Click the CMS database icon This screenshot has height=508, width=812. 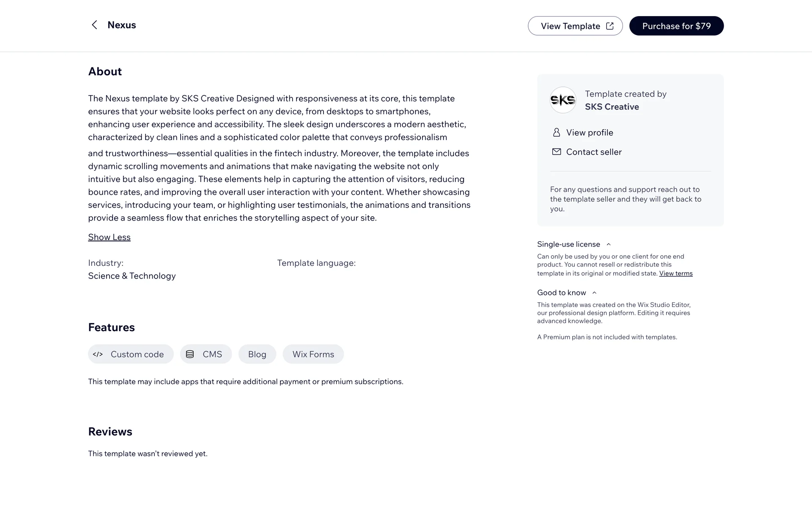pyautogui.click(x=190, y=354)
